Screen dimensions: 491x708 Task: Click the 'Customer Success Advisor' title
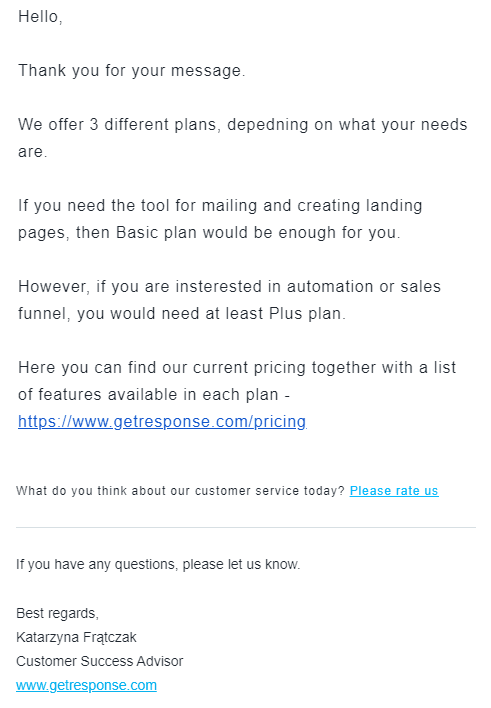(100, 661)
